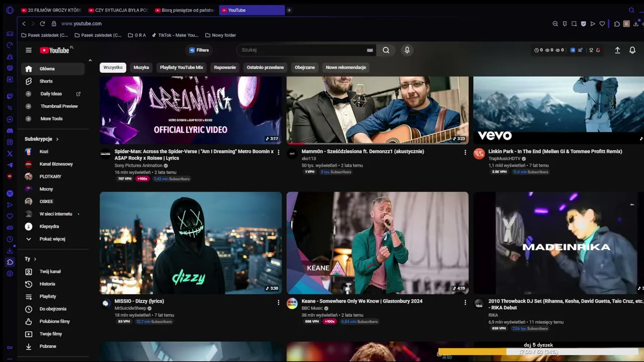Open 'Polubione filmy' liked videos
This screenshot has width=644, height=362.
tap(52, 321)
